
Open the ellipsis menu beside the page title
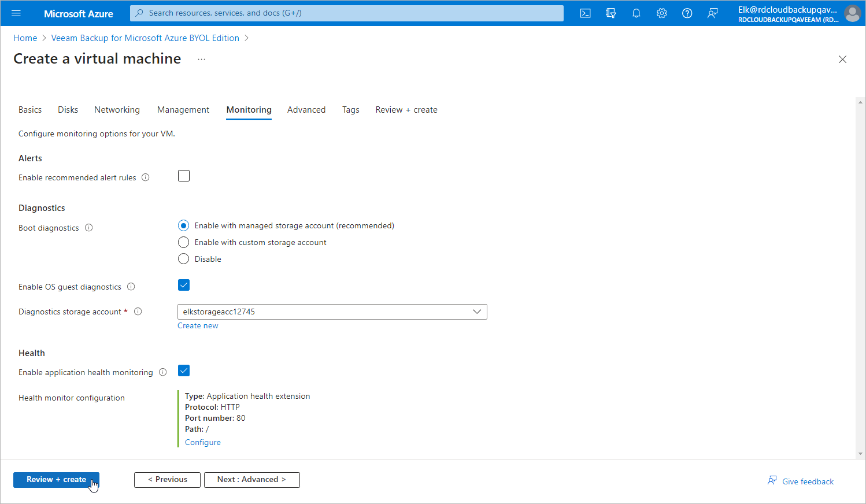(x=201, y=59)
